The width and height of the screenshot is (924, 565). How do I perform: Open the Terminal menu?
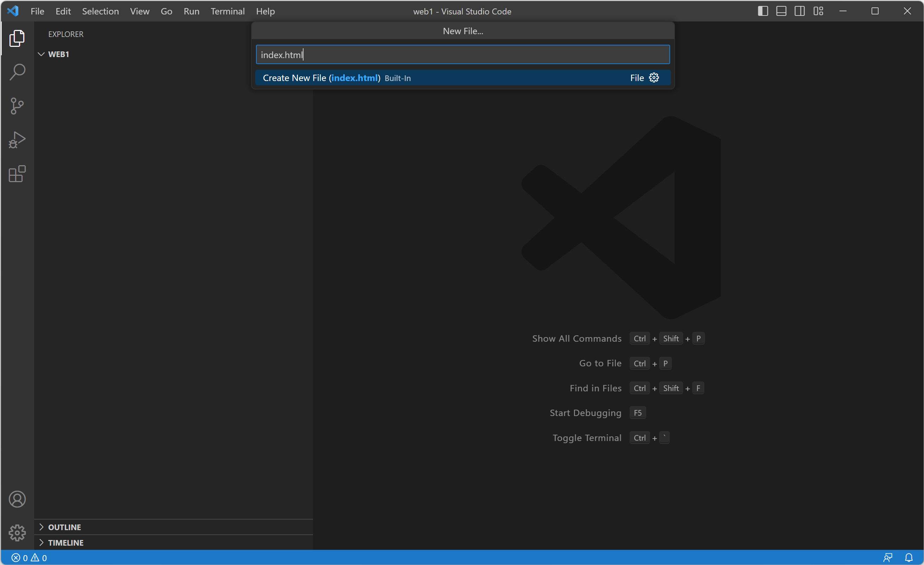(x=227, y=11)
